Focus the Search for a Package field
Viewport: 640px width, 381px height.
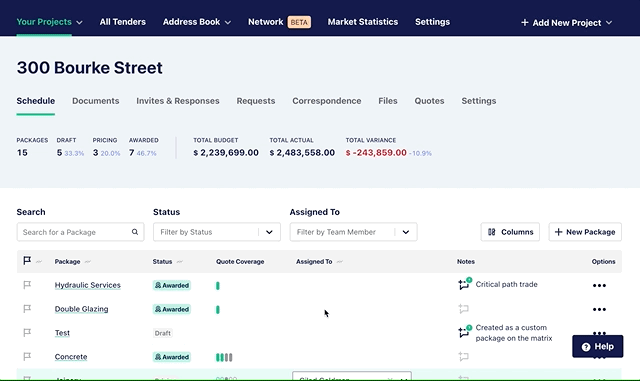[x=80, y=232]
